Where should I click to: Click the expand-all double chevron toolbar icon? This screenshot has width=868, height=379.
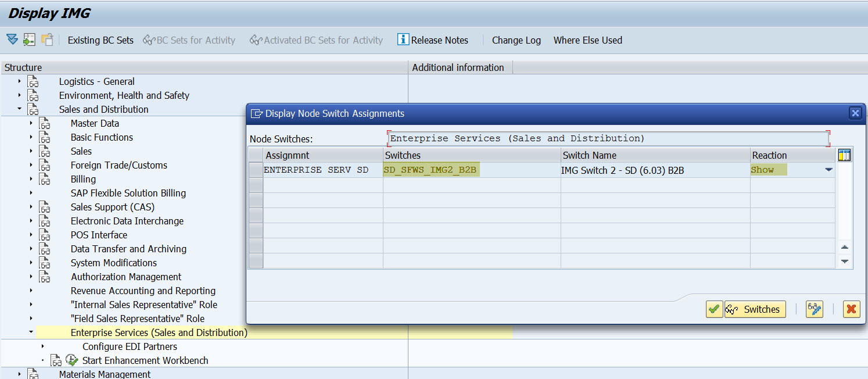[x=11, y=40]
